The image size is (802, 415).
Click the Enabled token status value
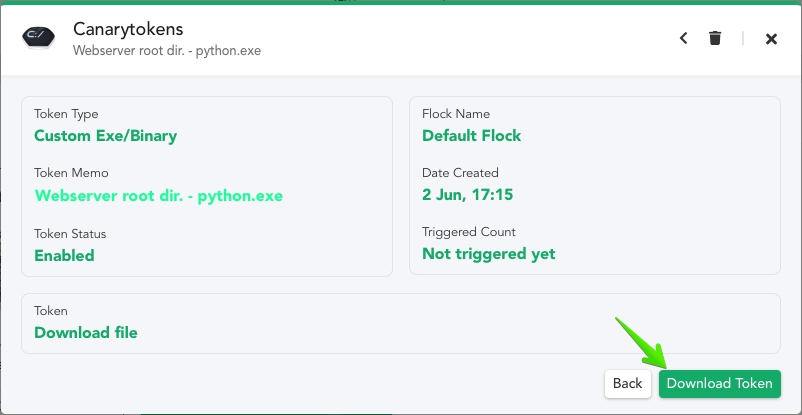coord(64,255)
